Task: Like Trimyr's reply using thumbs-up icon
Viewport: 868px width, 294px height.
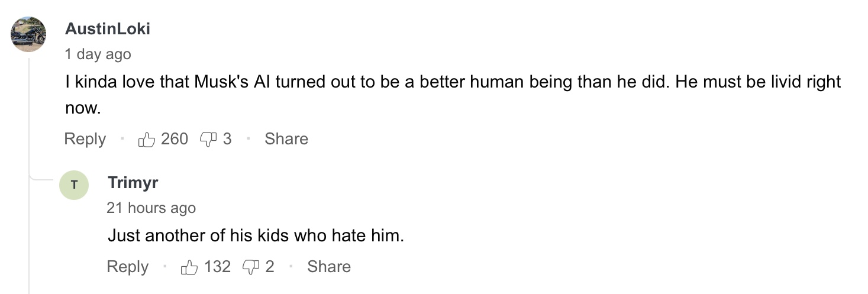Action: (x=189, y=267)
